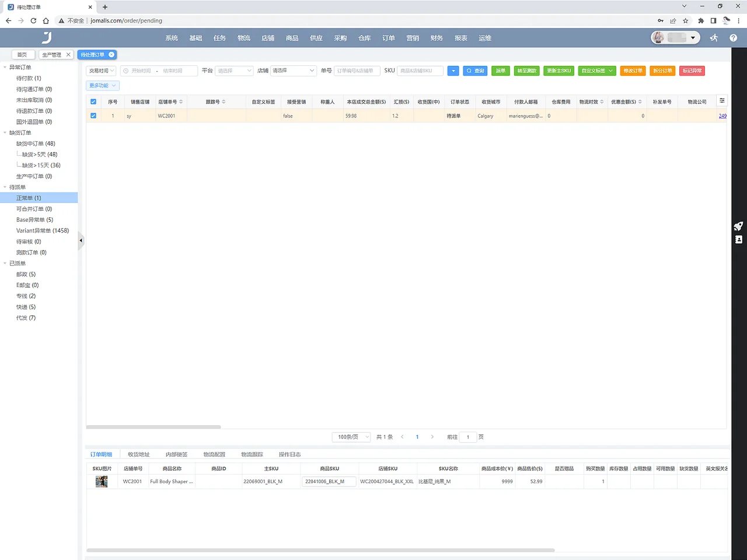Click the help question mark icon
Image resolution: width=747 pixels, height=560 pixels.
(x=734, y=38)
